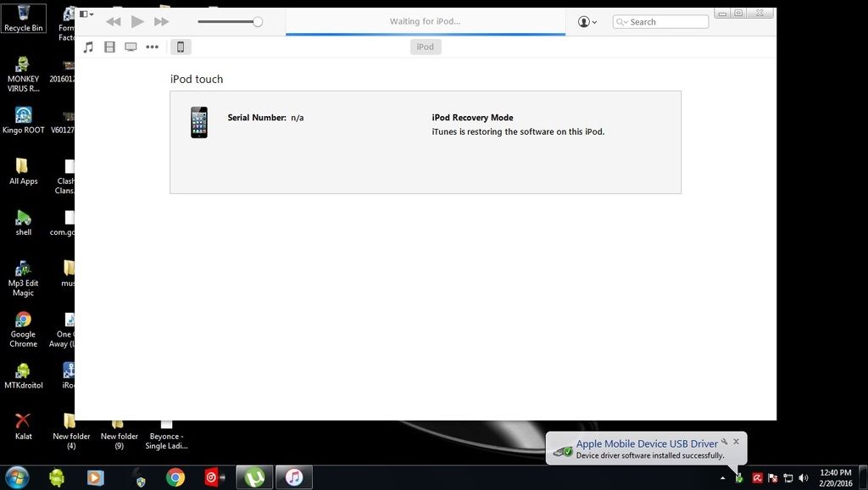This screenshot has width=868, height=490.
Task: Open the Music library icon
Action: [88, 47]
